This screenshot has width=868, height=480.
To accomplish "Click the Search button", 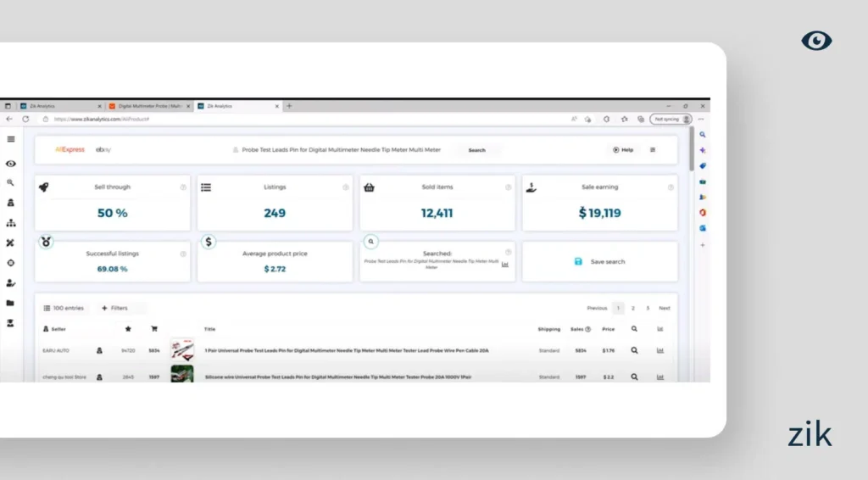I will tap(477, 150).
